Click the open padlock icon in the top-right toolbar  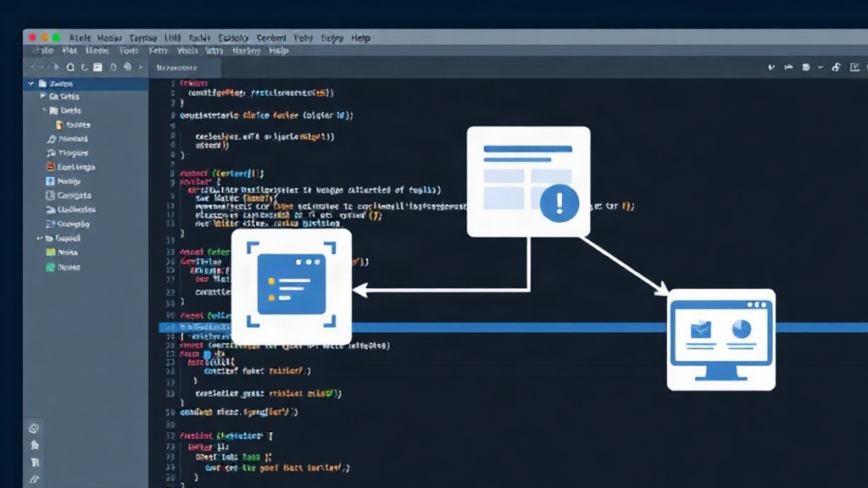point(837,67)
